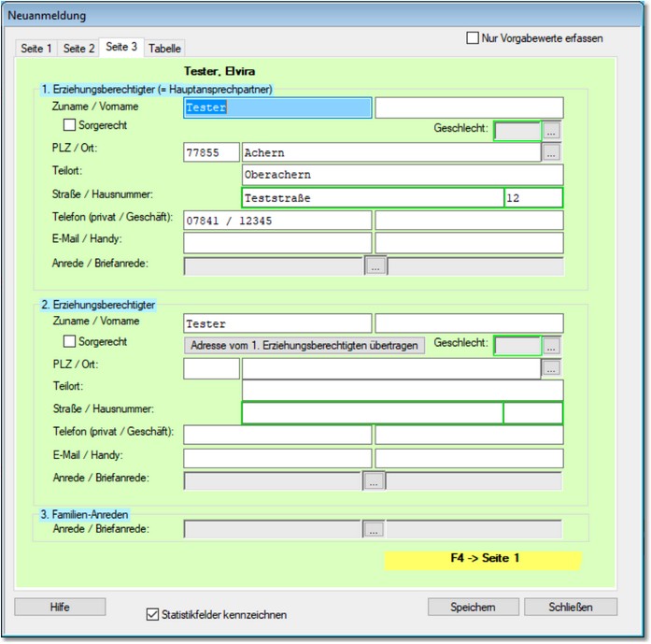Screen dimensions: 651x644
Task: Click the Schließen button
Action: click(x=571, y=607)
